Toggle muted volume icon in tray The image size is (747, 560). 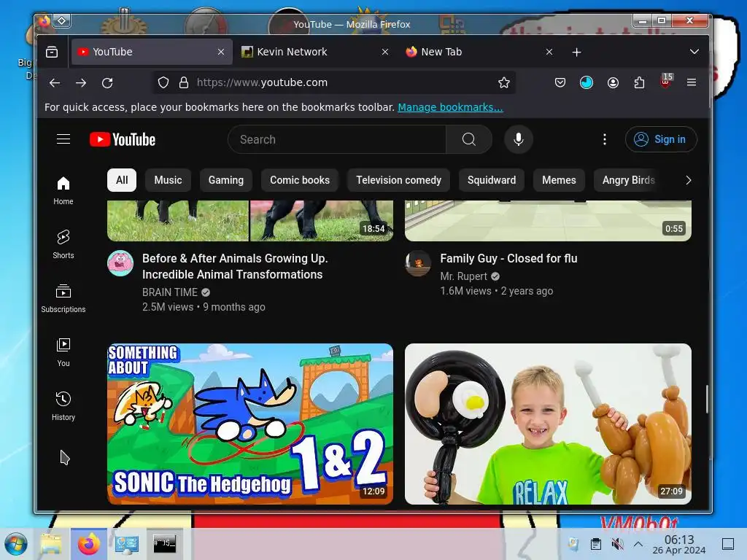pos(617,544)
